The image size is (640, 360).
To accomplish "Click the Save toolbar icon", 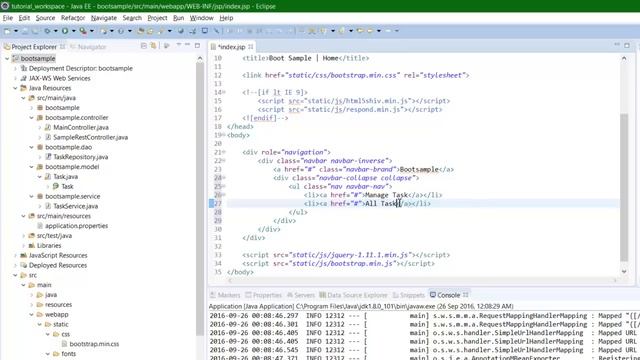I will coord(25,31).
